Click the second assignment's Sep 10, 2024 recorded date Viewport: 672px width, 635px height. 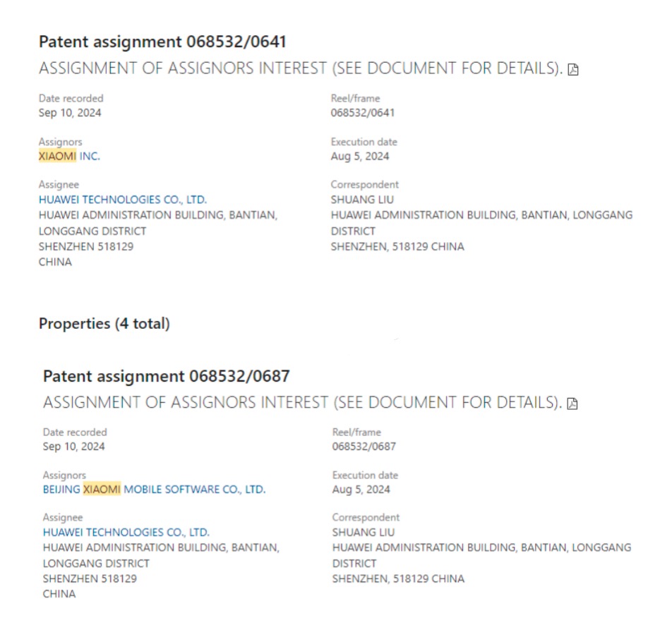pyautogui.click(x=73, y=447)
